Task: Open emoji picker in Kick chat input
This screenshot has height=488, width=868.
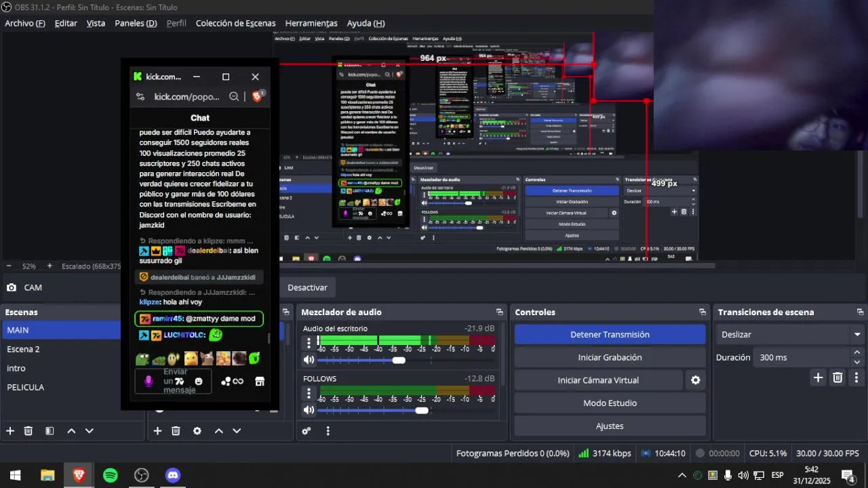Action: coord(198,382)
